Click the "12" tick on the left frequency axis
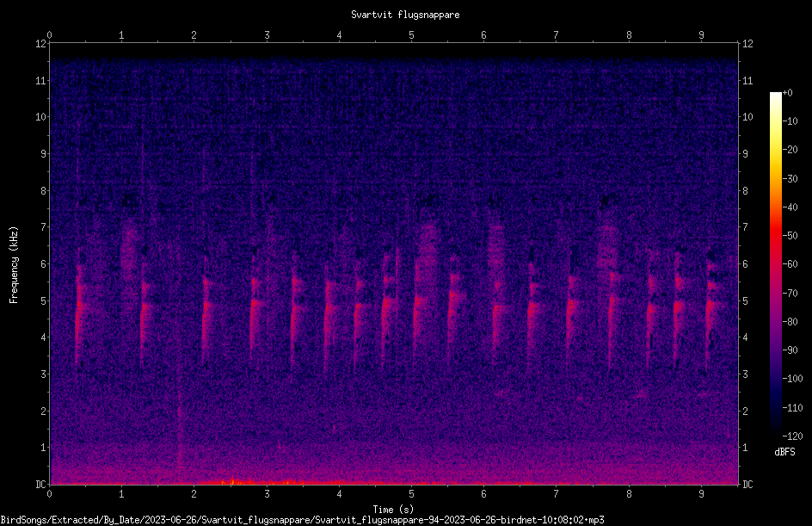Screen dimensions: 812x526 pyautogui.click(x=40, y=44)
